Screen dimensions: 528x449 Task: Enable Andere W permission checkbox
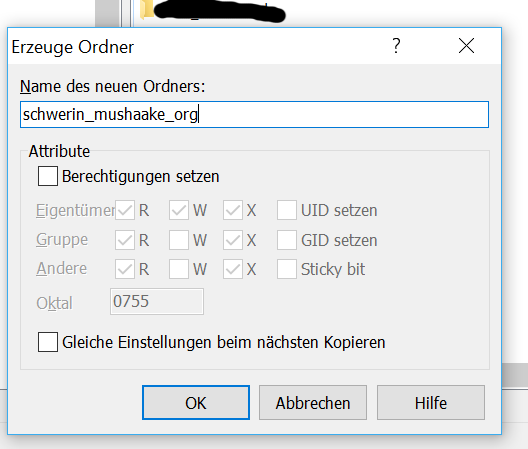click(x=179, y=269)
